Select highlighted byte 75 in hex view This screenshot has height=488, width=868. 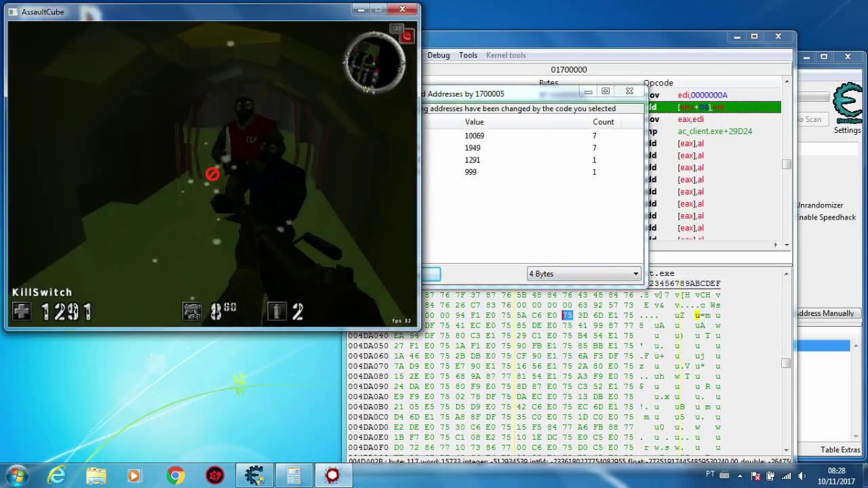[x=567, y=315]
